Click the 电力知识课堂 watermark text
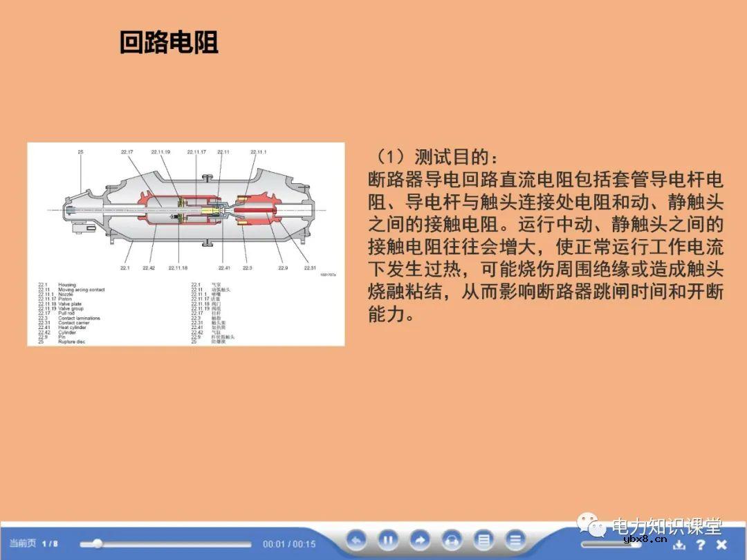This screenshot has height=560, width=747. click(667, 528)
